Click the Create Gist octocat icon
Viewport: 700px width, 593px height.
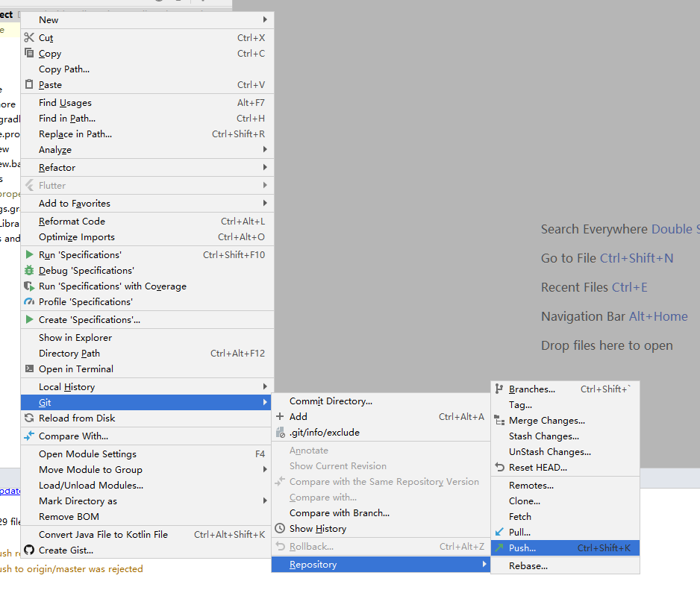(28, 550)
